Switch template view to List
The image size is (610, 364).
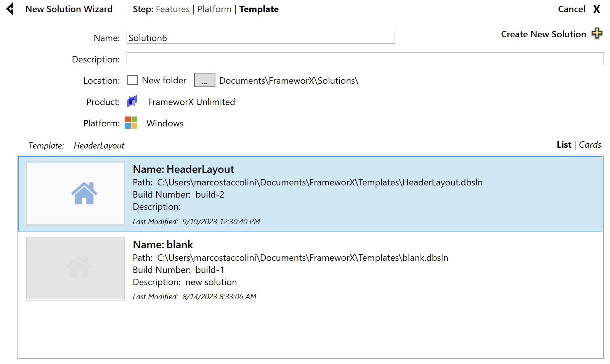tap(564, 145)
